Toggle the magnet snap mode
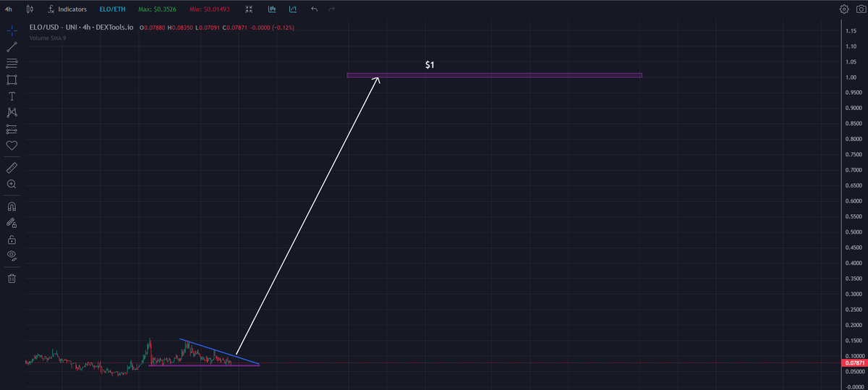 click(x=12, y=207)
